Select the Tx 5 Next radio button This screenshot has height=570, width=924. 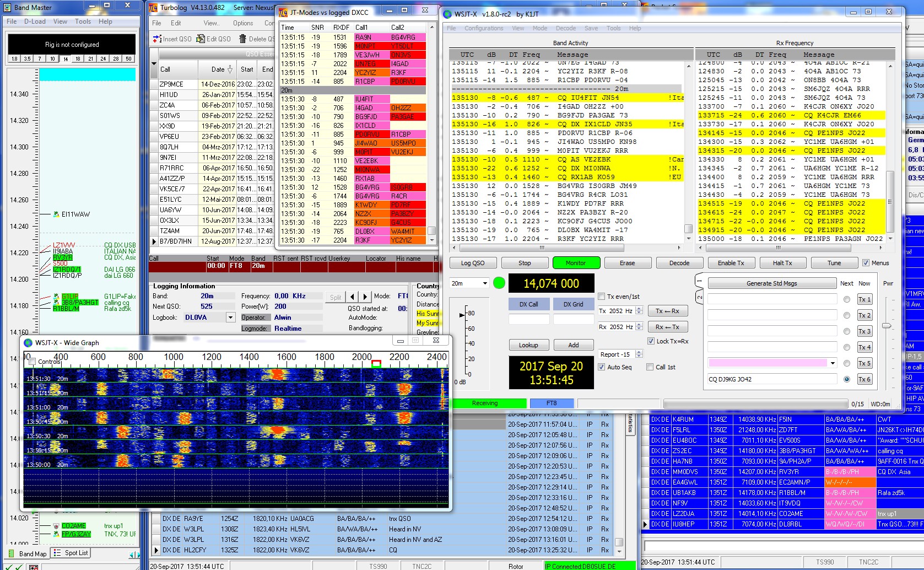(847, 363)
